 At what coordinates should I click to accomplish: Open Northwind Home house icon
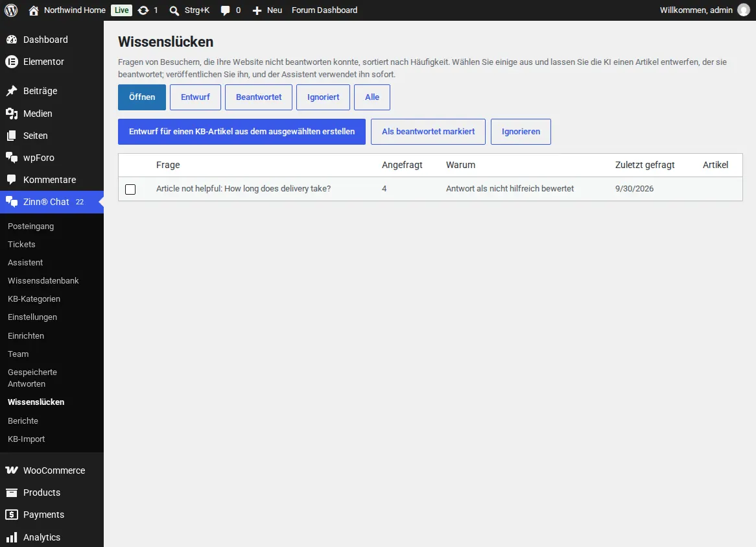pyautogui.click(x=33, y=10)
